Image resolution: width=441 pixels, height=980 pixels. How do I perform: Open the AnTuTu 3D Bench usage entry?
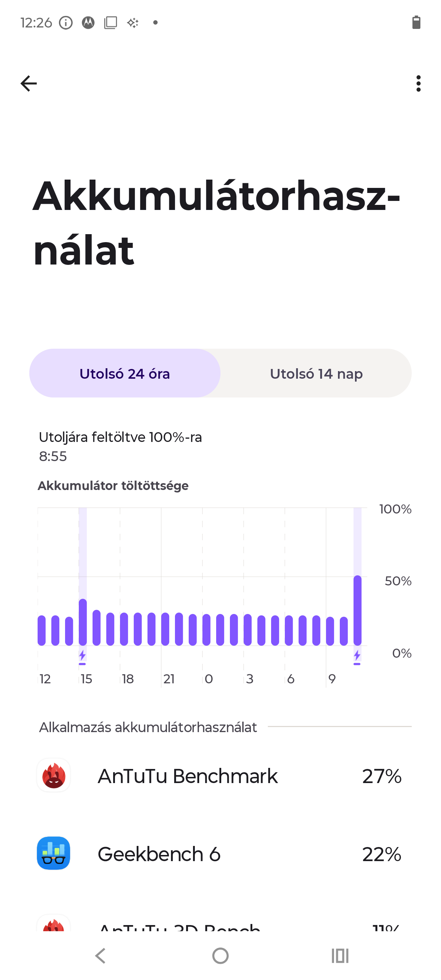coord(220,922)
